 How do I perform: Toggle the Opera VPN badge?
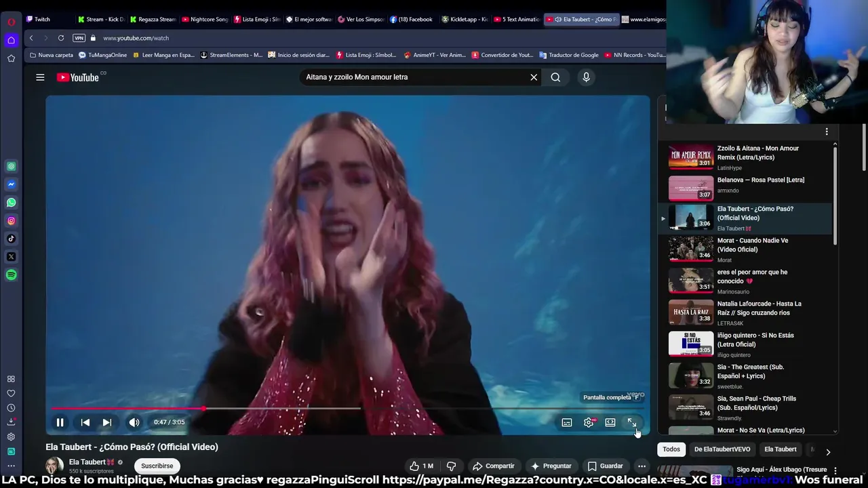79,38
